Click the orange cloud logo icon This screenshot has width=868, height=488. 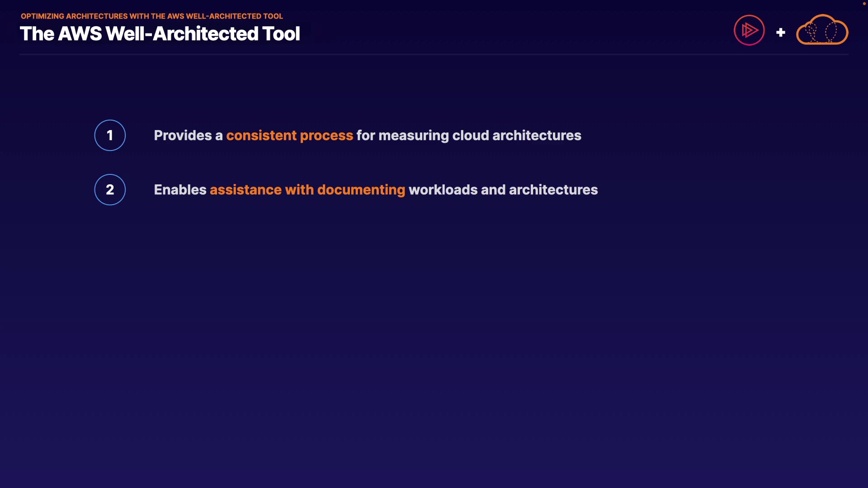coord(822,30)
